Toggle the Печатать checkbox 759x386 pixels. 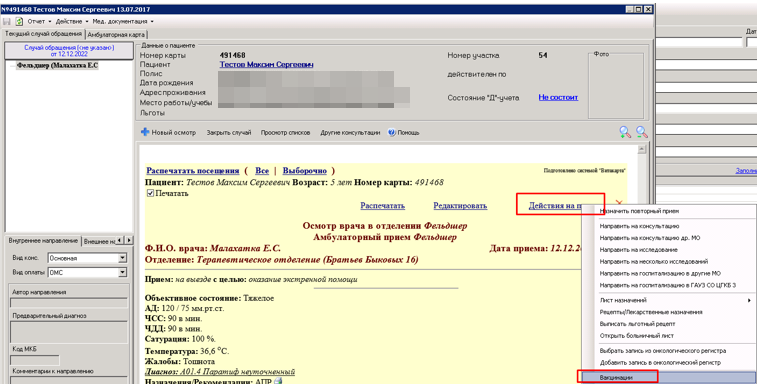click(150, 193)
